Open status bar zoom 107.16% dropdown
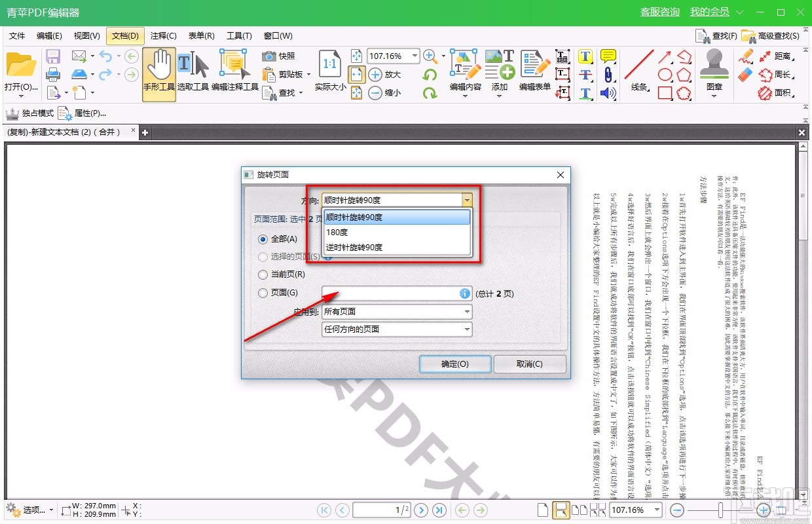The height and width of the screenshot is (524, 812). (x=657, y=510)
